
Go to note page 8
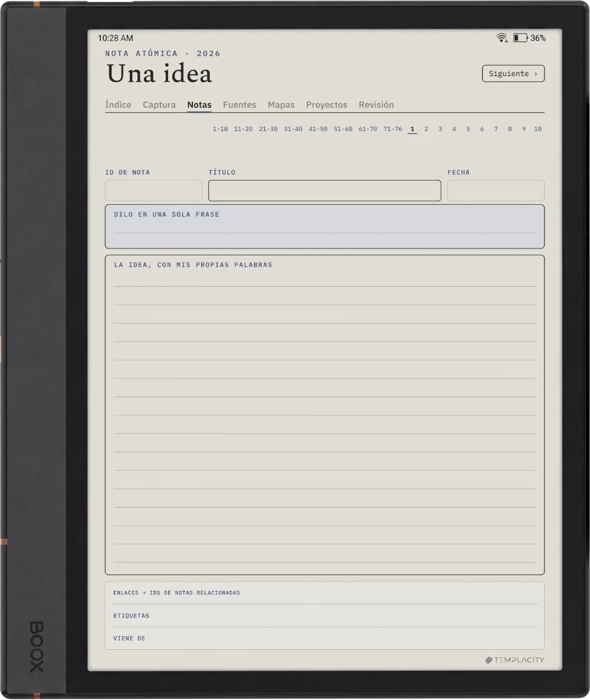[510, 129]
